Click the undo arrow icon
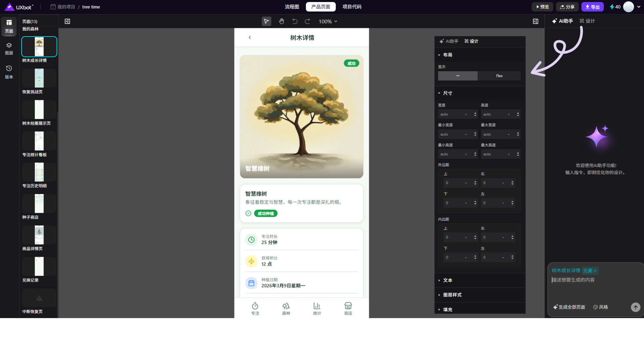This screenshot has height=362, width=644. 294,21
